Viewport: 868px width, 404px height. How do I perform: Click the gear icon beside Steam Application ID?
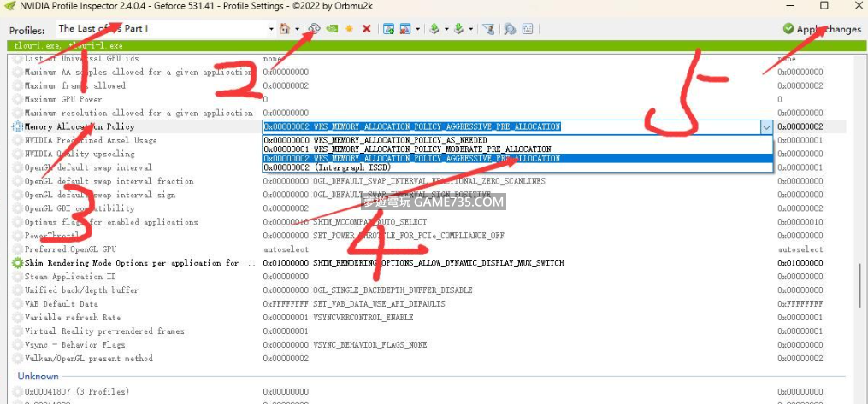tap(18, 277)
